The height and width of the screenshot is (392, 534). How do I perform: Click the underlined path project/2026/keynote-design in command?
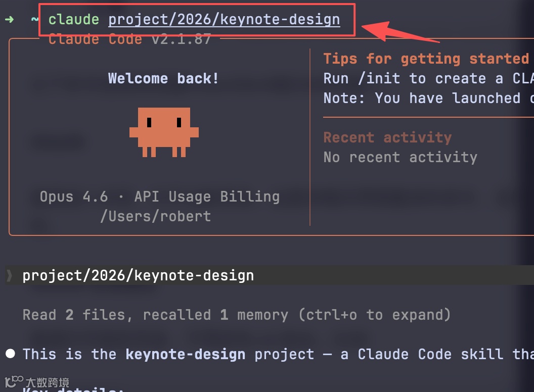224,20
